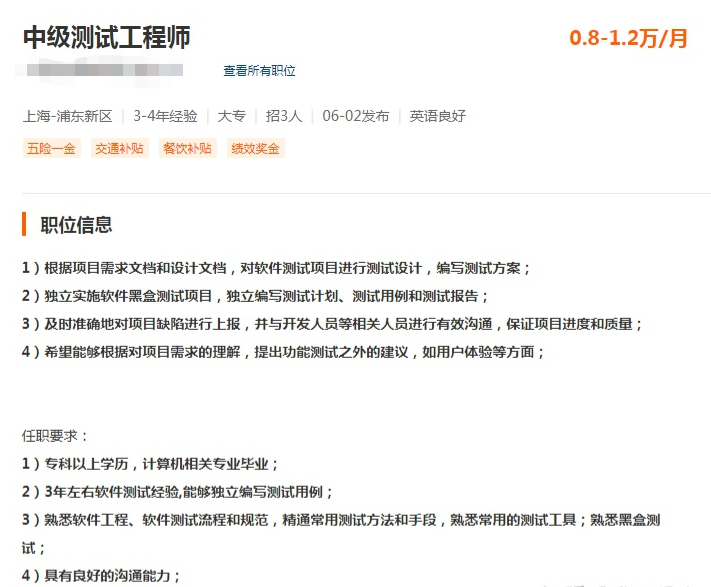
Task: Click the 职位信息 section heading
Action: 76,225
